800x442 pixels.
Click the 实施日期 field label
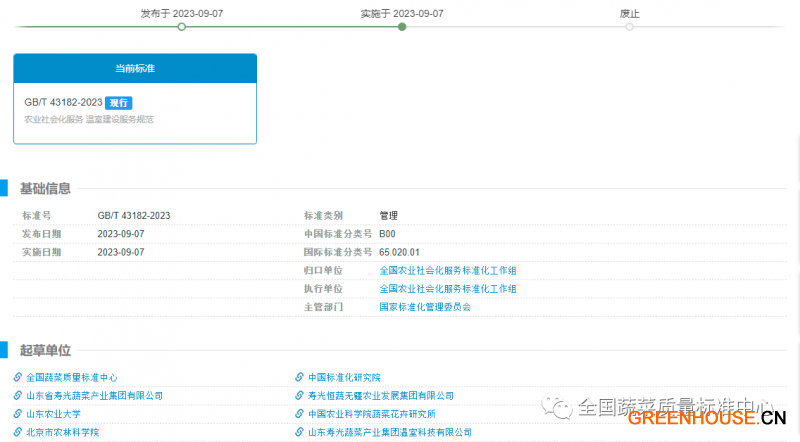(x=41, y=253)
